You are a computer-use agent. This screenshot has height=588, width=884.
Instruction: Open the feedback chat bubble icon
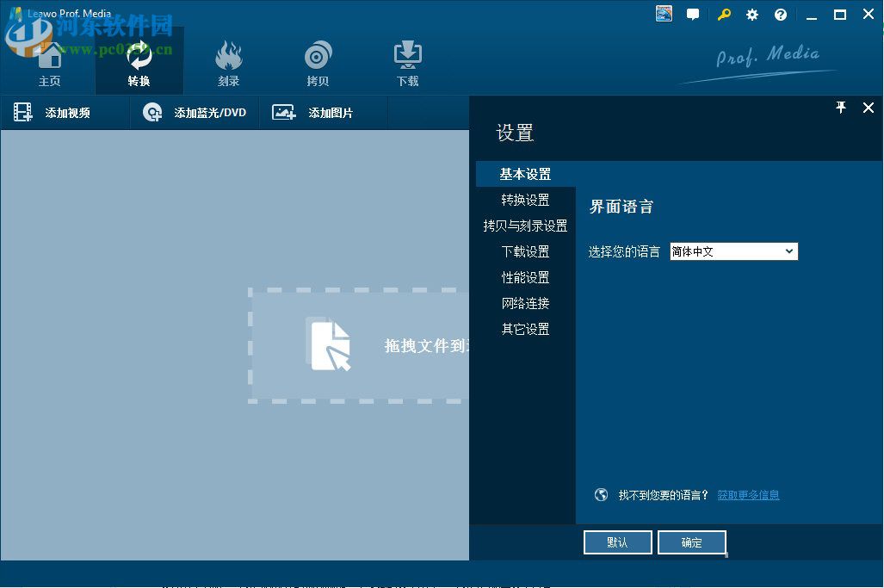coord(693,14)
